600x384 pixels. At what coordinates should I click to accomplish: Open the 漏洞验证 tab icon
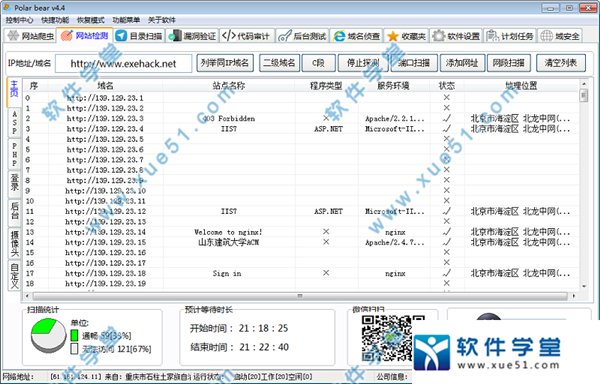[x=174, y=36]
